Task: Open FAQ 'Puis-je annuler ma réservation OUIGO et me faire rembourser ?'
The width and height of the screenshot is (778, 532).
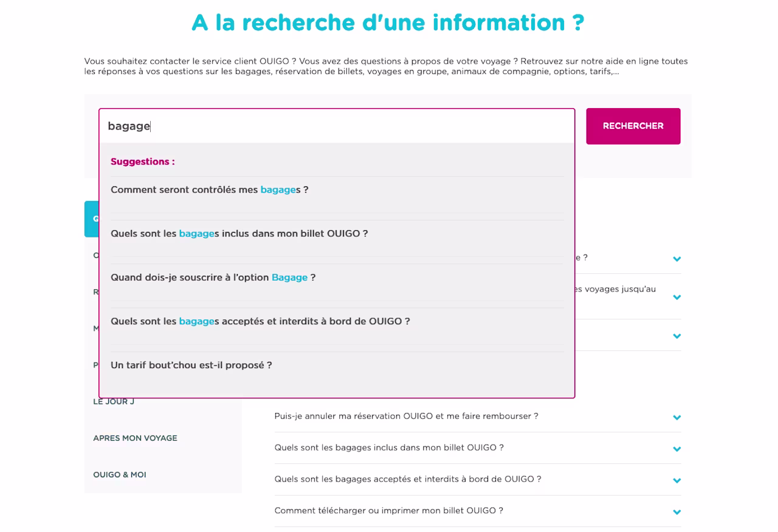Action: [x=406, y=416]
